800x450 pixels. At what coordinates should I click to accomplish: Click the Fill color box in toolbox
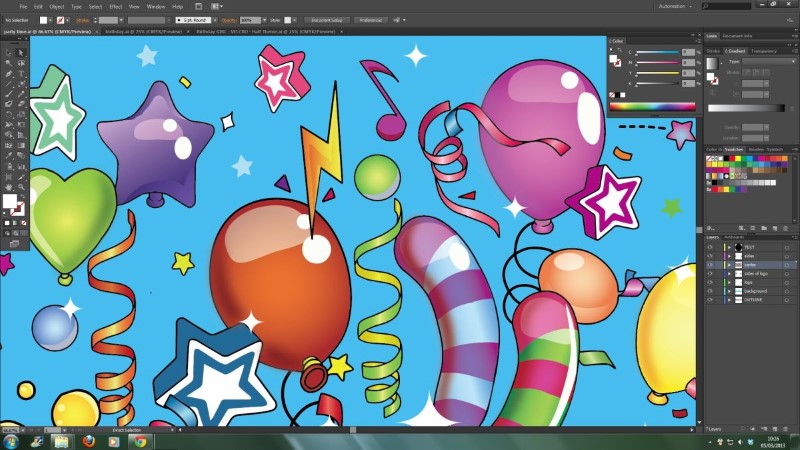[11, 201]
